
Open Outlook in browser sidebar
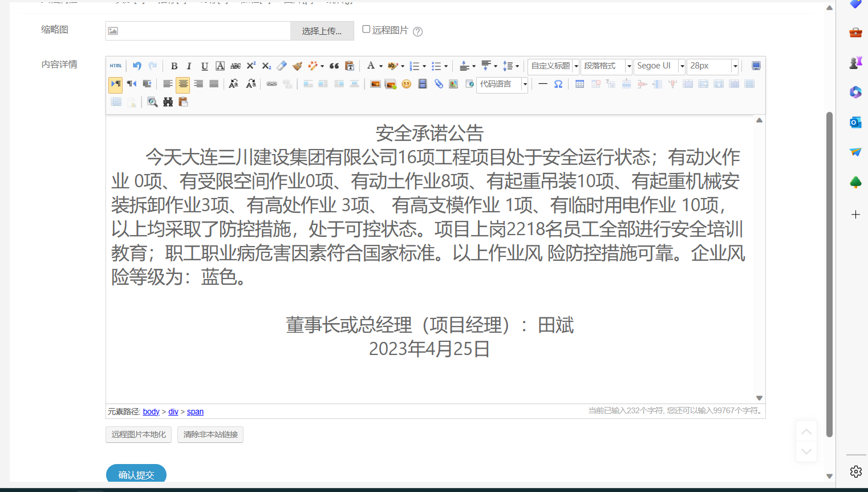855,122
